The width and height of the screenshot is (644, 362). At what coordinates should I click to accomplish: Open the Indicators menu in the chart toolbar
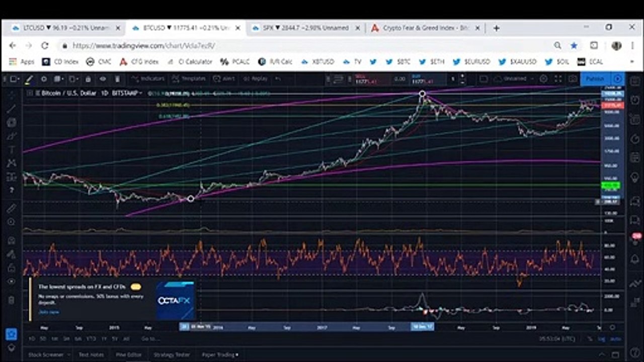(x=147, y=79)
